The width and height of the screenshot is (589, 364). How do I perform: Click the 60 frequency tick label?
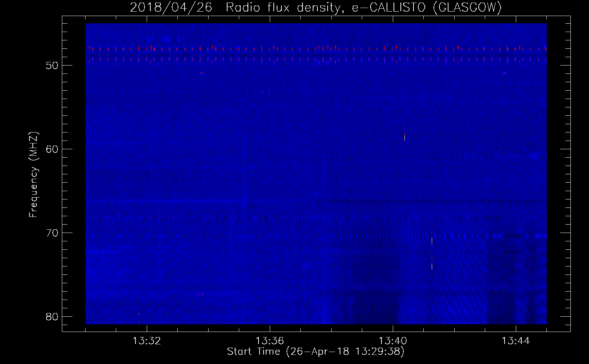[x=52, y=149]
